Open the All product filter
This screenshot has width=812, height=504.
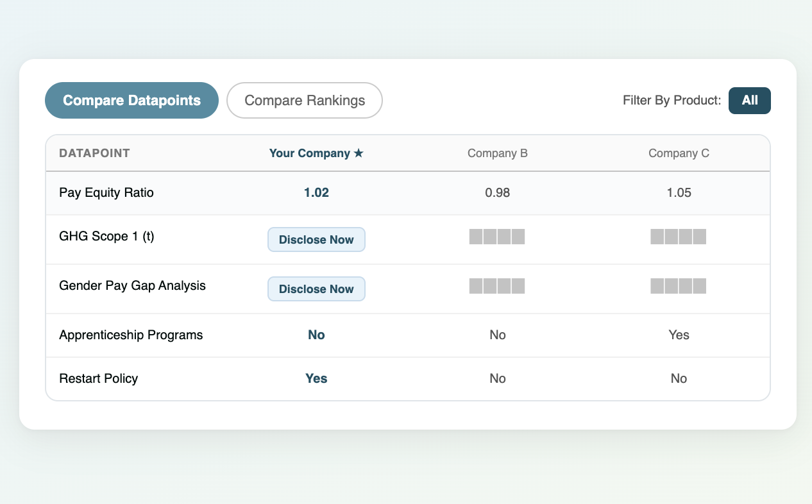(x=749, y=101)
